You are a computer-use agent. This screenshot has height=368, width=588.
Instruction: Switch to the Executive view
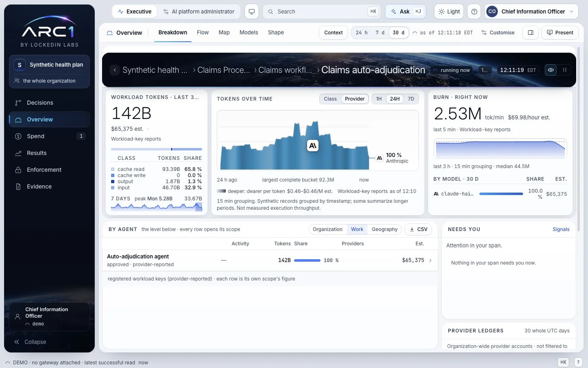click(134, 11)
